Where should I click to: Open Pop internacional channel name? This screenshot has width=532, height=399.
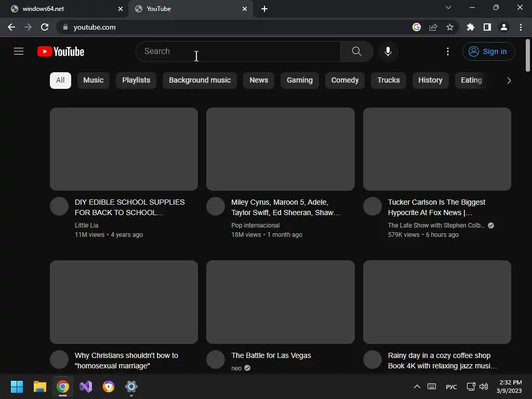[256, 225]
